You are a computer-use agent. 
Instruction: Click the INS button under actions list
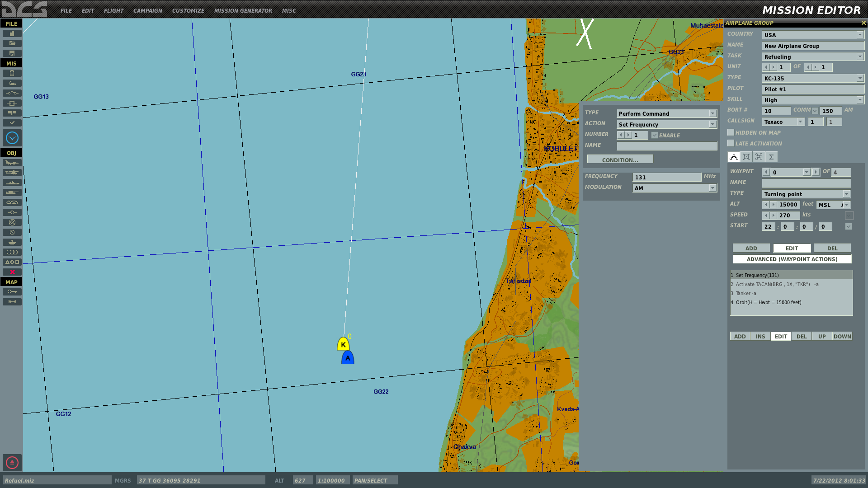[x=760, y=336]
